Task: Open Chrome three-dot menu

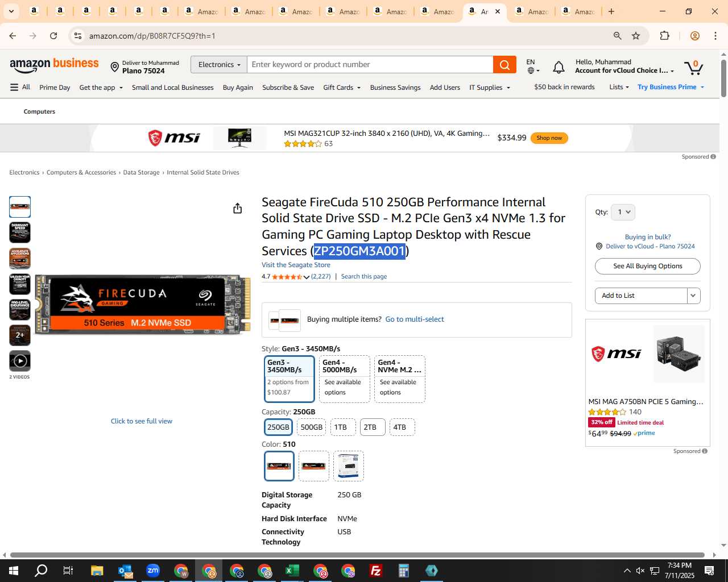Action: (715, 36)
